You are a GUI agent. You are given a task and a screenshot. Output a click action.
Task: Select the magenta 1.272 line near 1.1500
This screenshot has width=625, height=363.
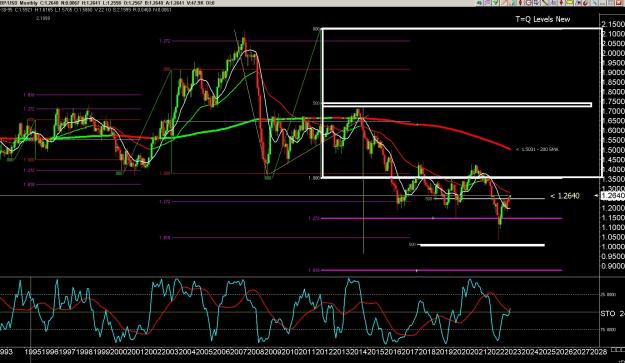tap(441, 218)
